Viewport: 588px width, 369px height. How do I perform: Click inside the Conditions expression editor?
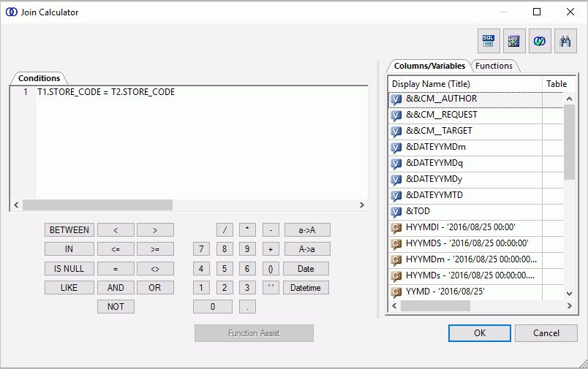[202, 142]
